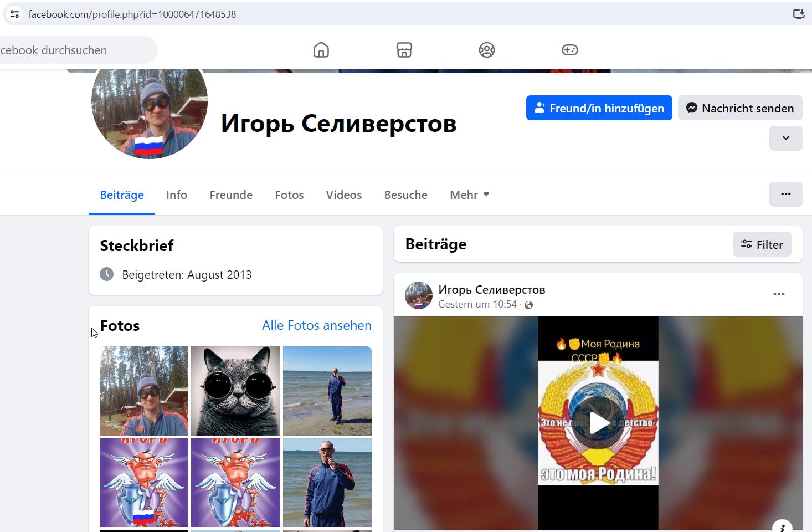Image resolution: width=812 pixels, height=532 pixels.
Task: Open the profile three-dot options button
Action: pyautogui.click(x=785, y=194)
